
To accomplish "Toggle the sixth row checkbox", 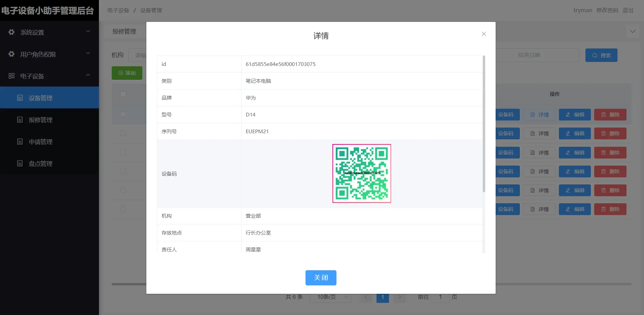I will pos(123,209).
